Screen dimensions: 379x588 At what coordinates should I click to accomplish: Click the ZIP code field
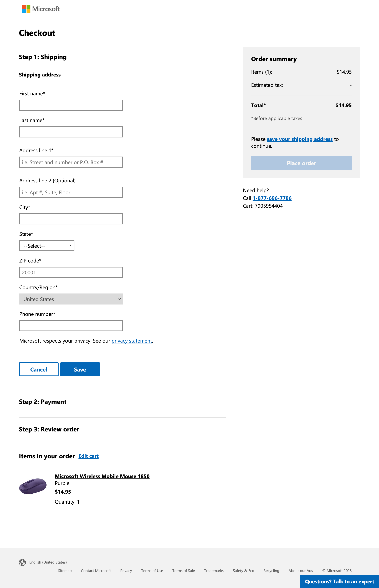pyautogui.click(x=71, y=272)
